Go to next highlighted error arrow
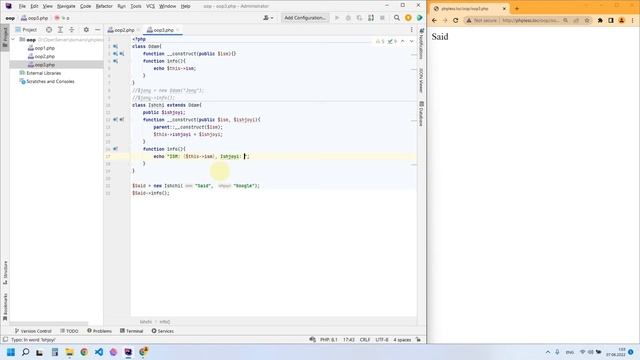640x360 pixels. (411, 41)
